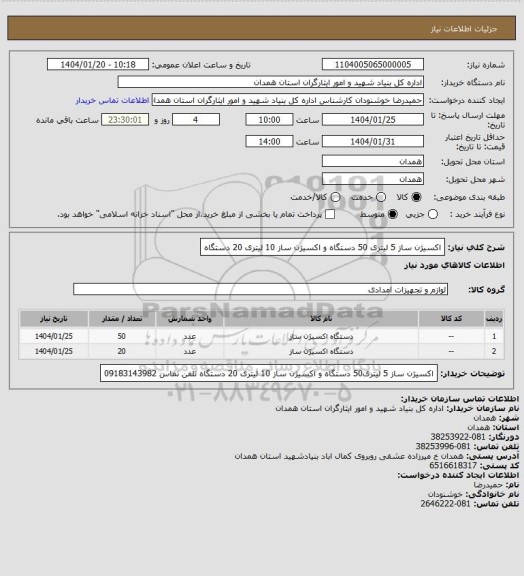The height and width of the screenshot is (576, 524).
Task: Click the unit عدد in row 2
Action: coord(190,351)
